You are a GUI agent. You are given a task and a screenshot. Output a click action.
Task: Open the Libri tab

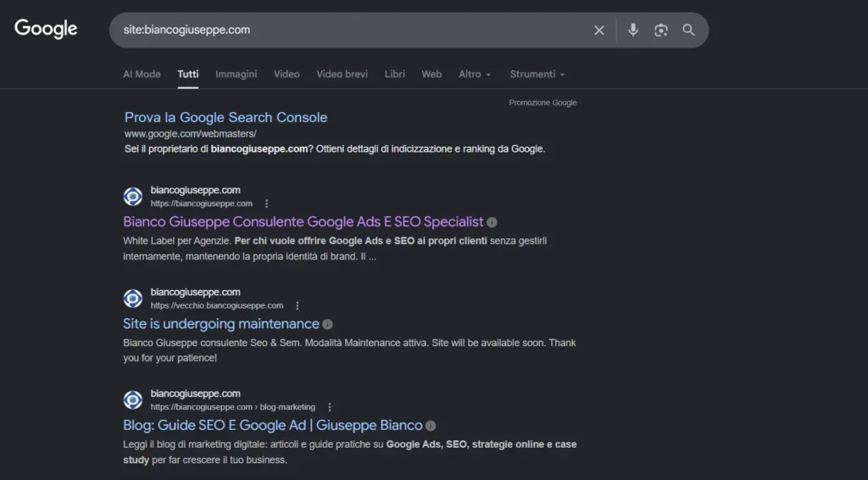point(395,74)
